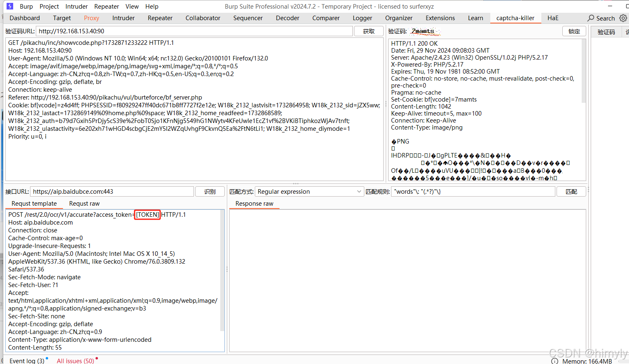Click the 锁定 lock button
Screen dimensions: 629x364
coord(574,31)
